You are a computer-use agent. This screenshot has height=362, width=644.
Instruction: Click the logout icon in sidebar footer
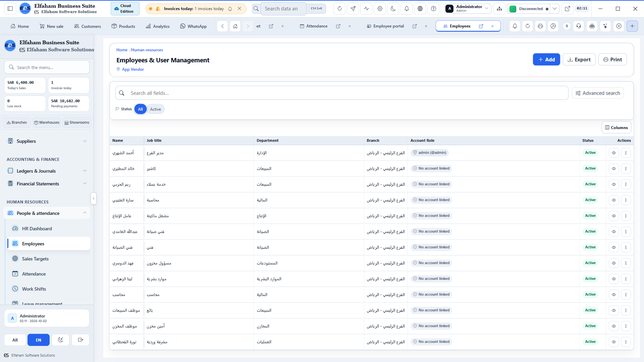80,340
